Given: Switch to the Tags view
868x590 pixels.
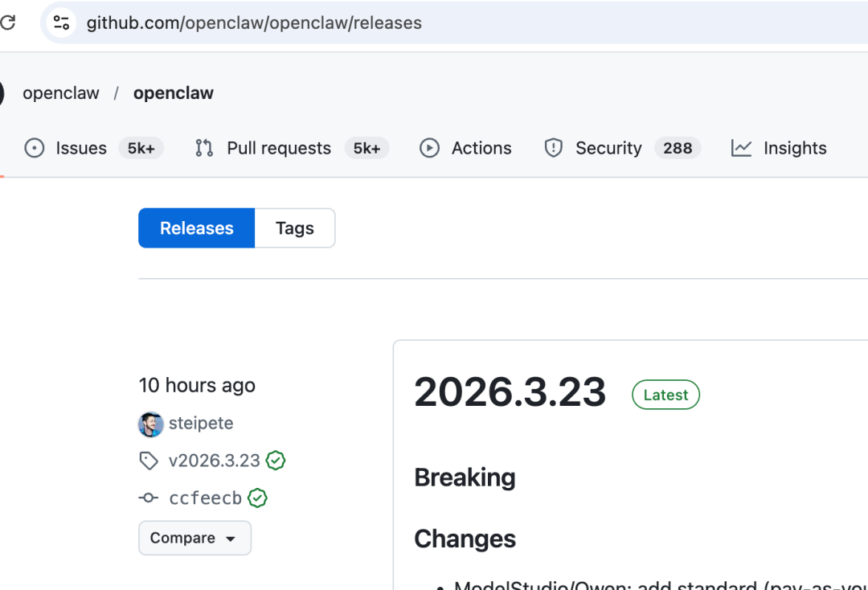Looking at the screenshot, I should tap(295, 228).
